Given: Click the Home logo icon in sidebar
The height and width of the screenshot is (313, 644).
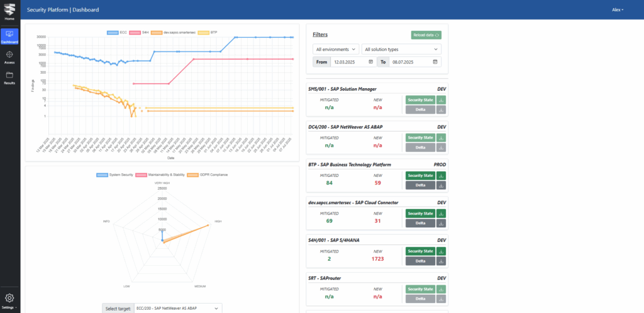Looking at the screenshot, I should [x=9, y=9].
